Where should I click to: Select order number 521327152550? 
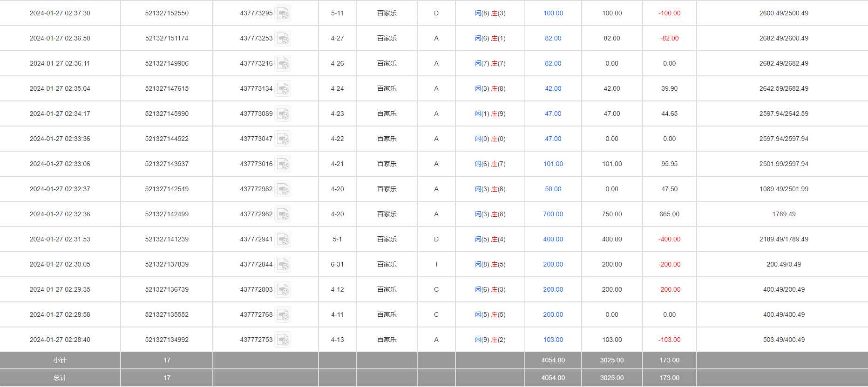click(167, 13)
